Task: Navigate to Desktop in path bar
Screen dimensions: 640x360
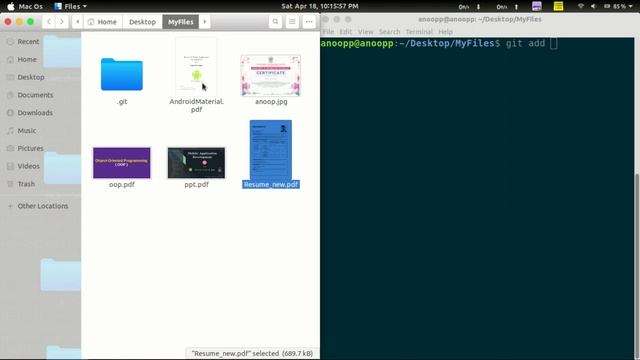Action: (142, 22)
